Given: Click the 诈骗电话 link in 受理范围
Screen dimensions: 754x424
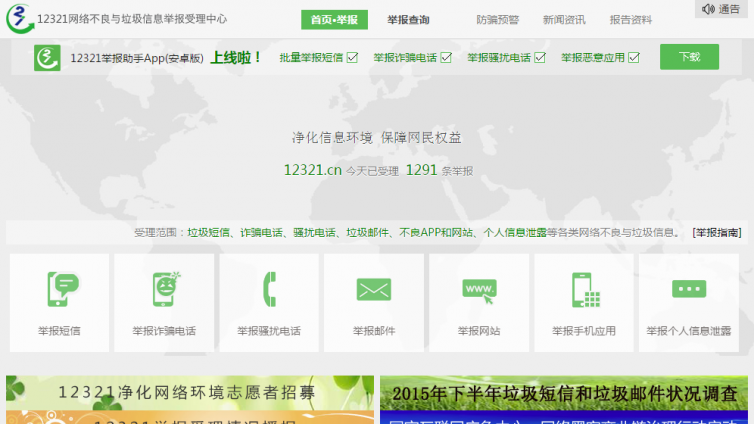Looking at the screenshot, I should pyautogui.click(x=262, y=233).
